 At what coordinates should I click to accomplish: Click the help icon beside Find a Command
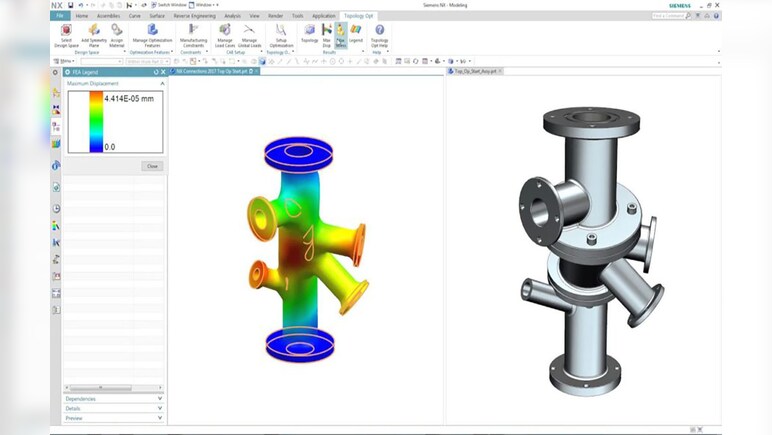pos(716,16)
